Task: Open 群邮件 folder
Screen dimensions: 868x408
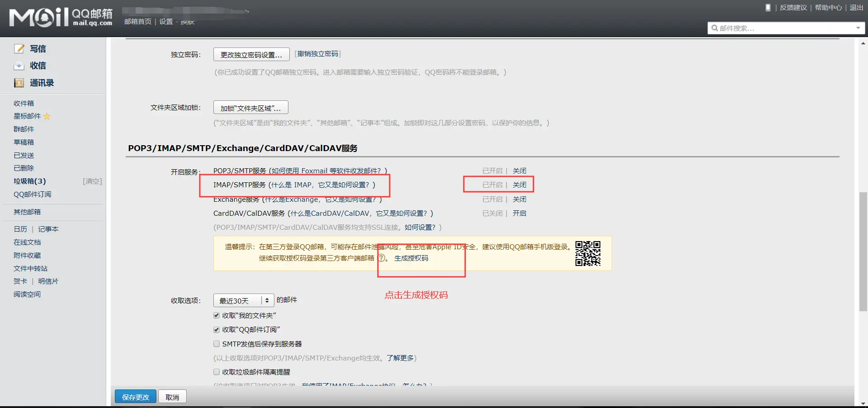Action: pyautogui.click(x=24, y=129)
